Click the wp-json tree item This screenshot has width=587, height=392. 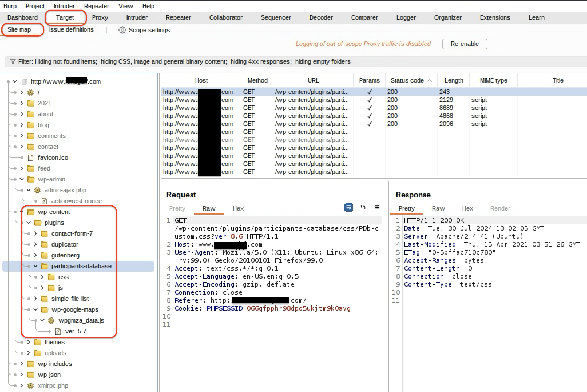tap(49, 375)
